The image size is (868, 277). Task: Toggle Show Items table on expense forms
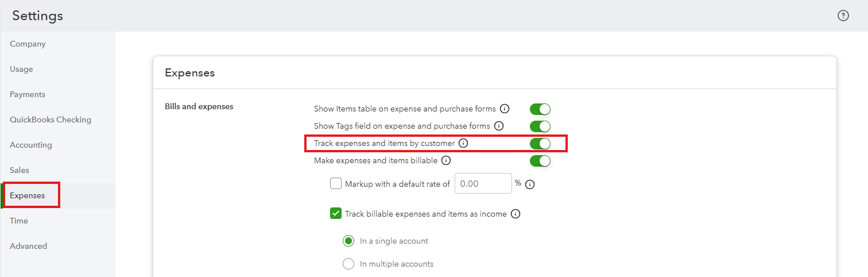point(540,109)
